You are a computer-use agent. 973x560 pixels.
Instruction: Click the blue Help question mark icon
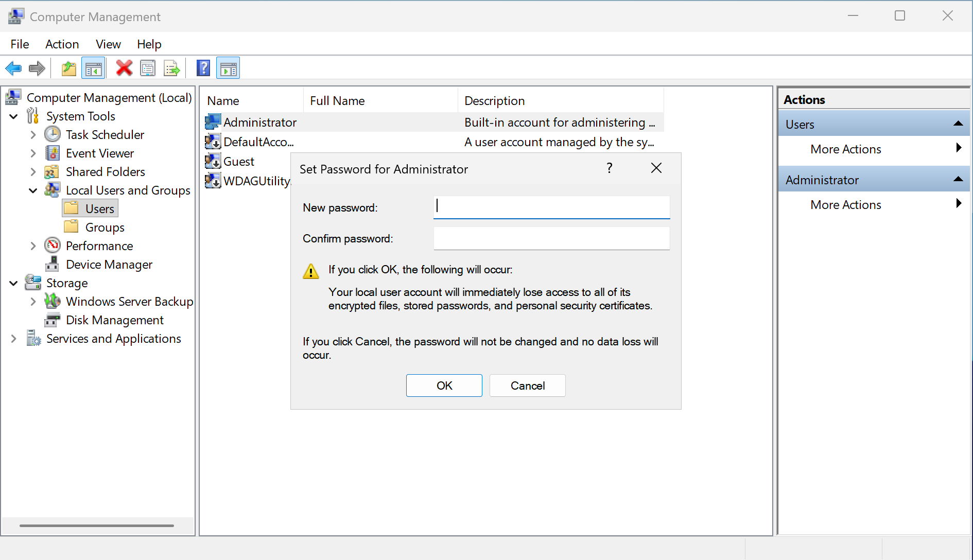click(203, 68)
